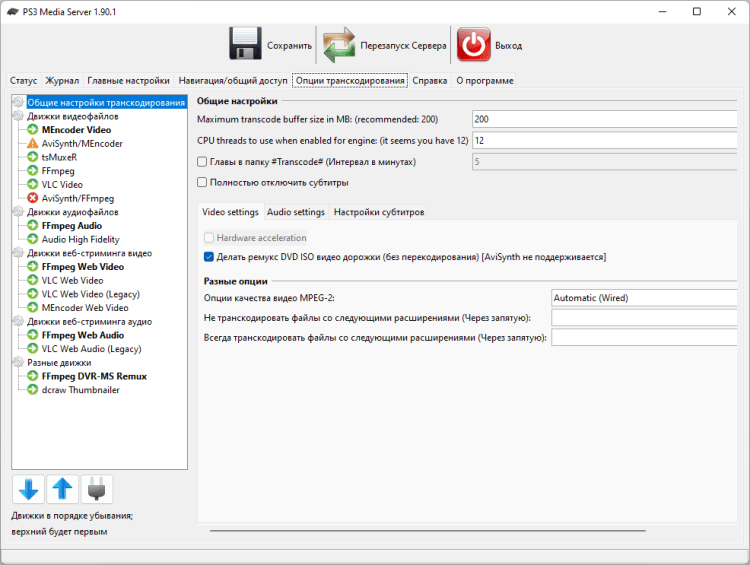Select the FFmpeg DVR-MS Remux tree row
Image resolution: width=750 pixels, height=565 pixels.
tap(94, 376)
